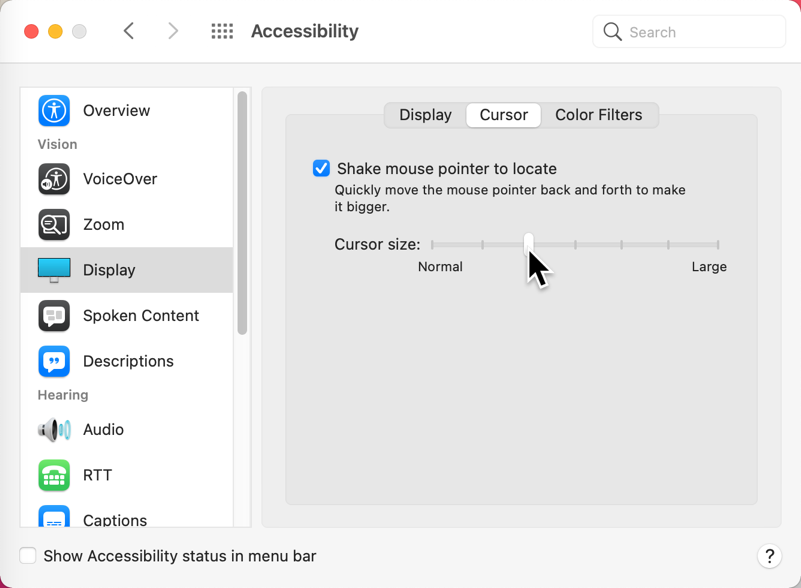Open the Audio speaker icon

pos(54,429)
